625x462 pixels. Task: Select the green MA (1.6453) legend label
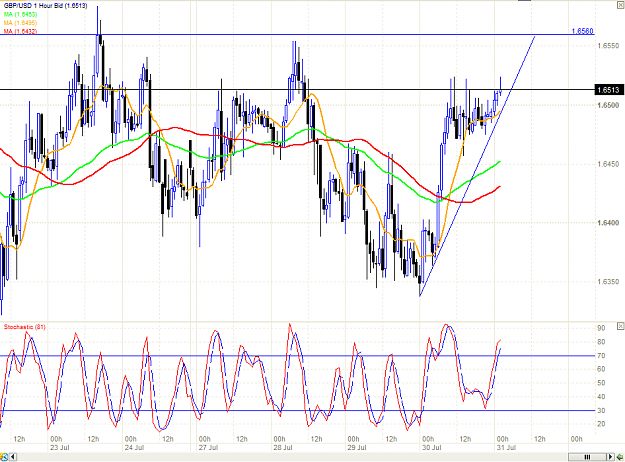point(20,15)
